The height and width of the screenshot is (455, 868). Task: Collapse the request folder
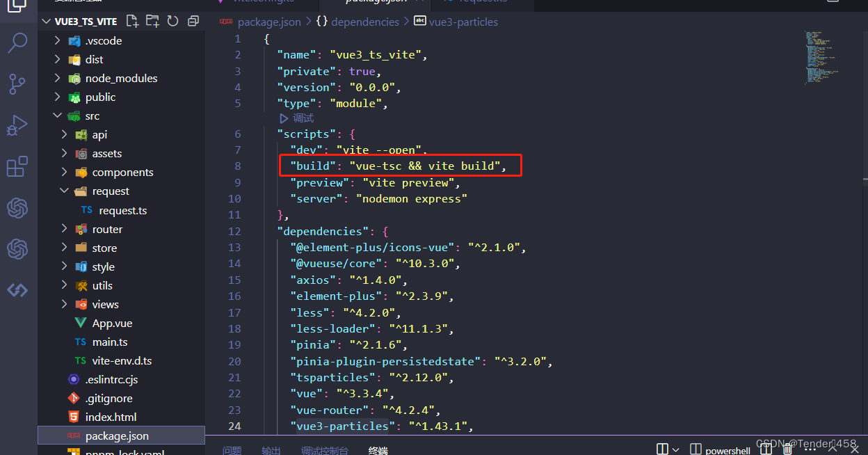point(65,191)
